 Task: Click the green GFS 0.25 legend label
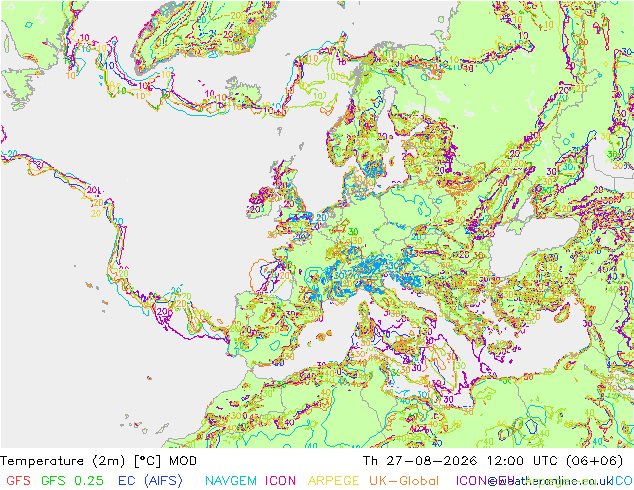[72, 480]
